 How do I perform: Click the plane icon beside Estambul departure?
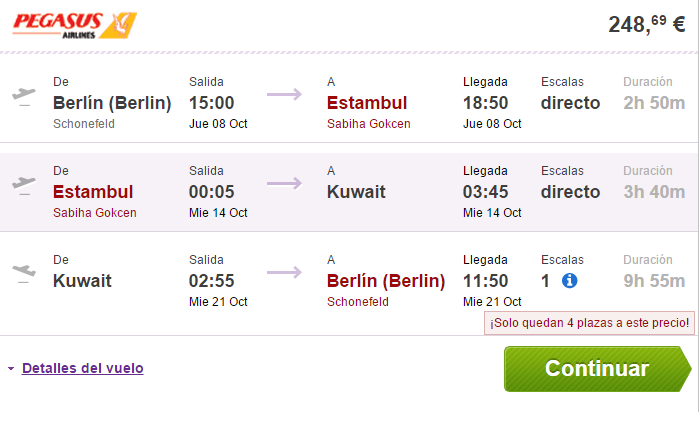click(24, 185)
